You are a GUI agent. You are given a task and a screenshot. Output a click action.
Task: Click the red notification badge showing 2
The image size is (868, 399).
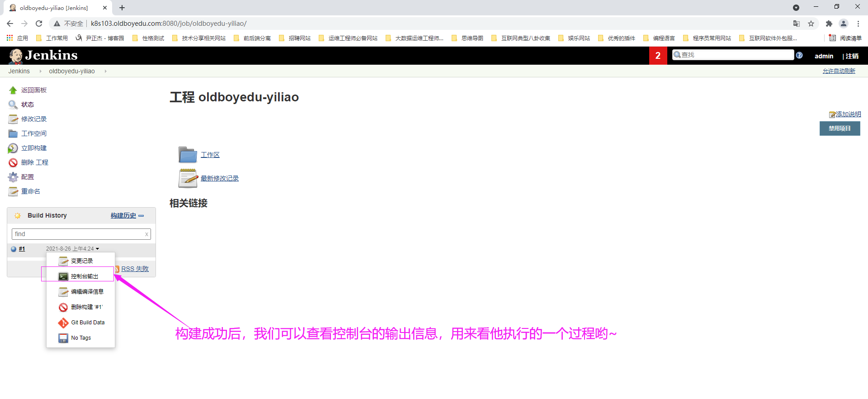coord(658,56)
